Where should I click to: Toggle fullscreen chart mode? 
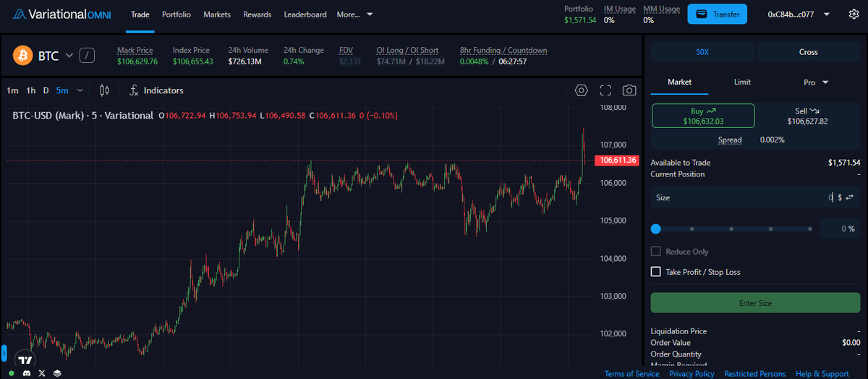(x=606, y=90)
